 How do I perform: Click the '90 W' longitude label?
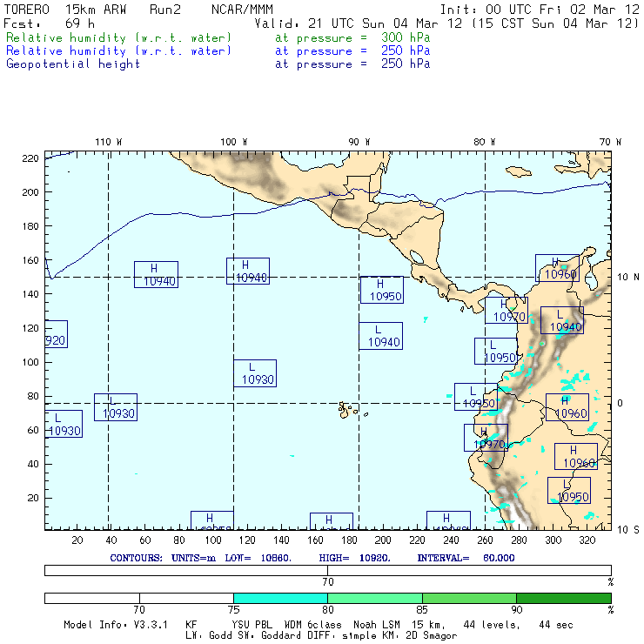[359, 142]
